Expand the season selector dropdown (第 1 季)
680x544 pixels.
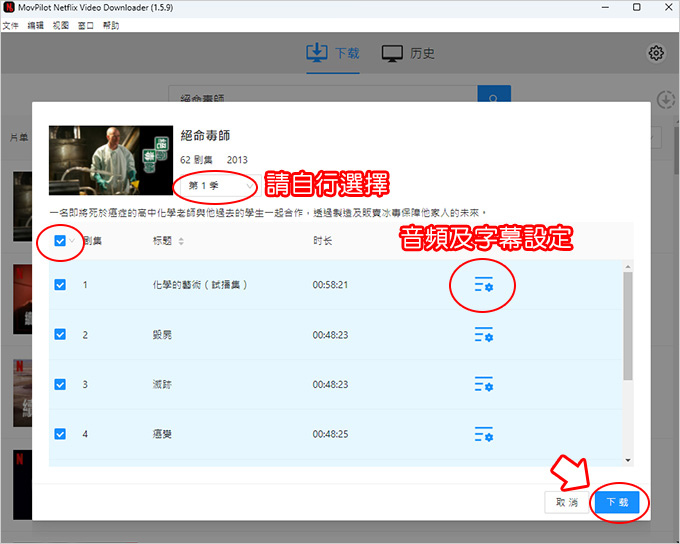point(221,186)
